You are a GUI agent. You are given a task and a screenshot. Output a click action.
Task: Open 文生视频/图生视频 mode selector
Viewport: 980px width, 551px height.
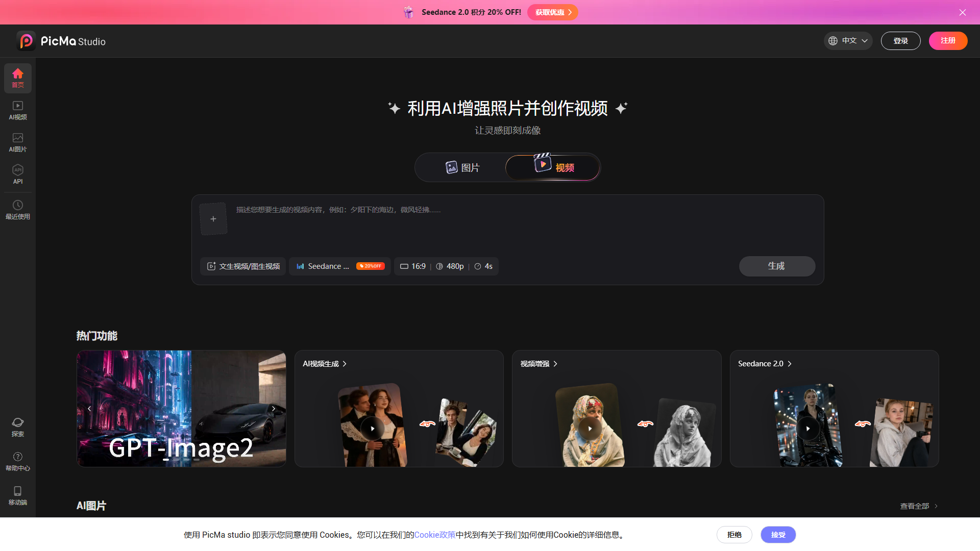click(243, 266)
